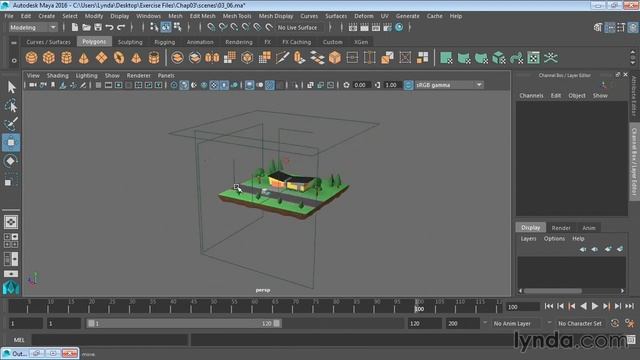Open the Modeling menu set dropdown
This screenshot has width=640, height=360.
click(x=33, y=27)
